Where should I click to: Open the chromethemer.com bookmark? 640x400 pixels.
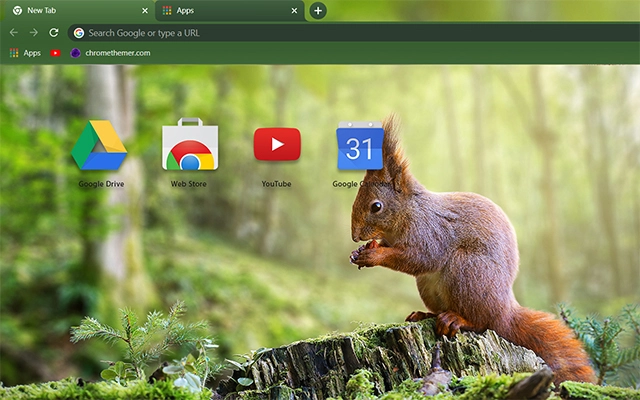tap(110, 53)
